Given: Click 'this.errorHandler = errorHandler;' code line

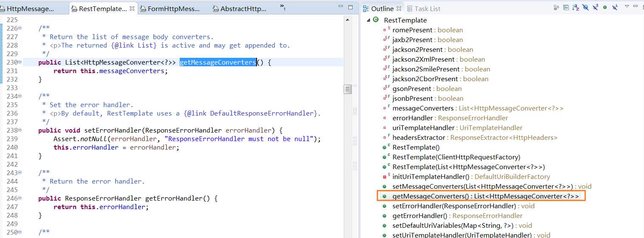Looking at the screenshot, I should [x=116, y=147].
